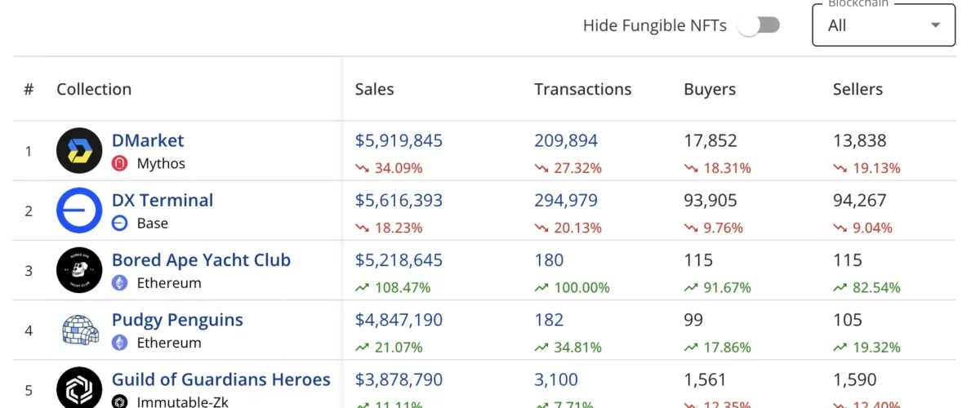Viewport: 980px width, 408px height.
Task: Click the Guild of Guardians Heroes logo
Action: point(79,388)
